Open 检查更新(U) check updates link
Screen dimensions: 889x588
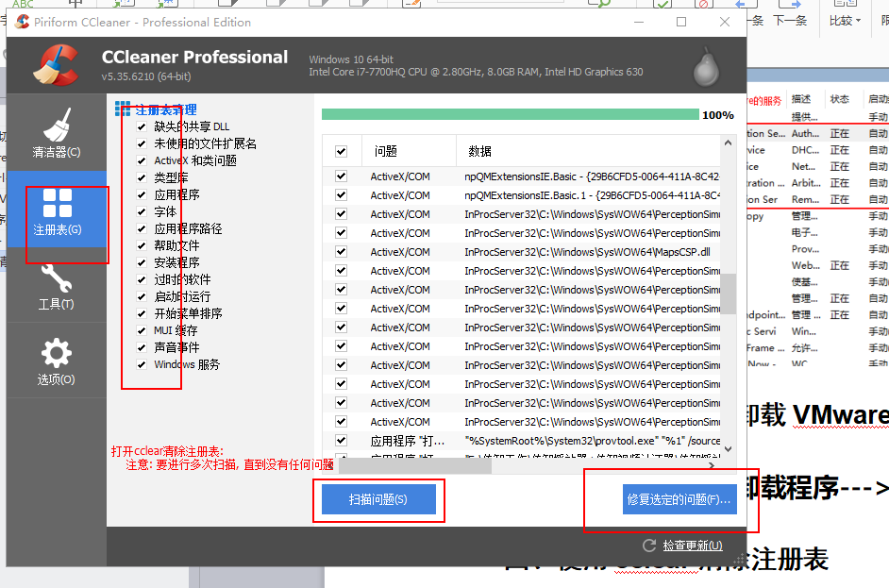pos(693,546)
